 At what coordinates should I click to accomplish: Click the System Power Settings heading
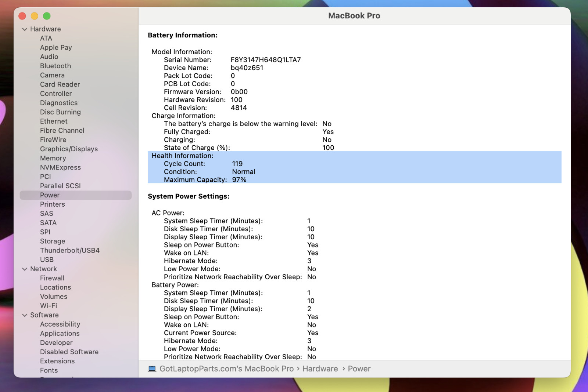[189, 196]
